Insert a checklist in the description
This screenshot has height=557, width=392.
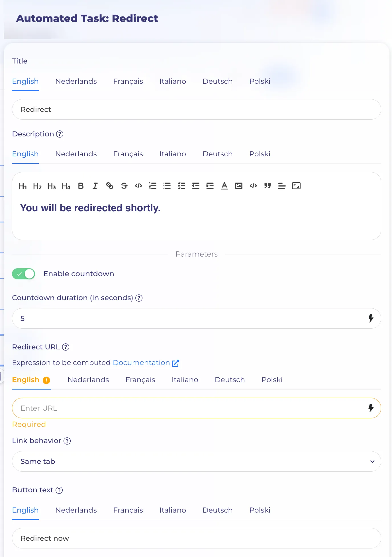coord(181,186)
